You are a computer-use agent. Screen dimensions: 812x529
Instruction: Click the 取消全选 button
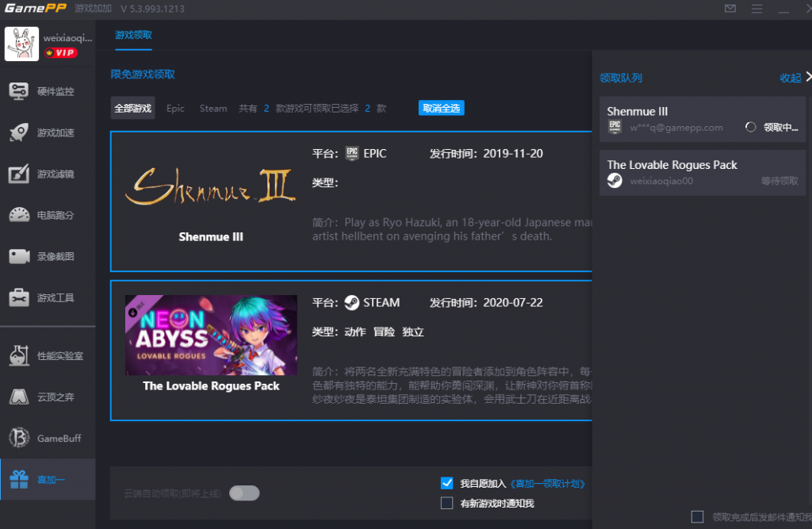(441, 109)
